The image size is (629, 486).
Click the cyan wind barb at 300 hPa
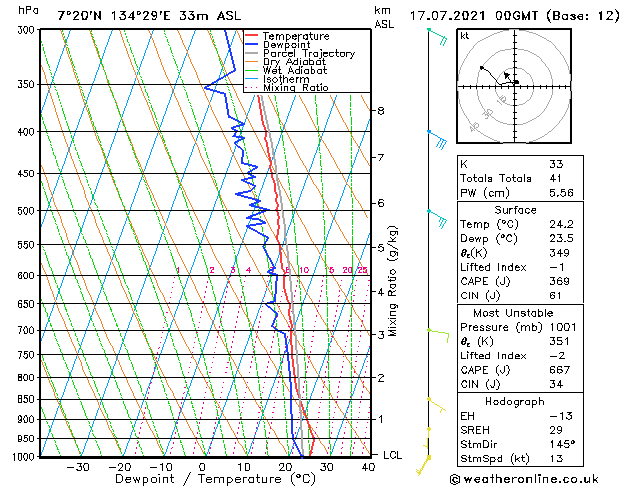click(438, 36)
